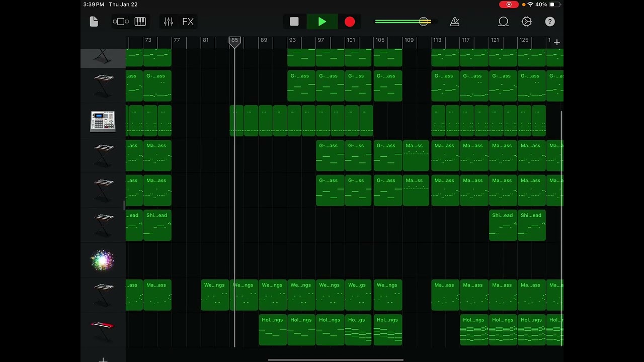Select the first Hol...ngs region at bar 89

(273, 330)
